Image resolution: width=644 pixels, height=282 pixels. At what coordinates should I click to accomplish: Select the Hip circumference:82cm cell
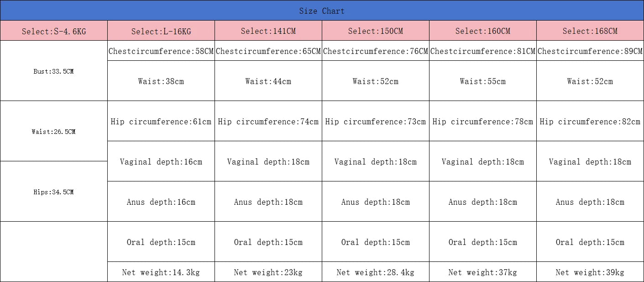(x=590, y=122)
